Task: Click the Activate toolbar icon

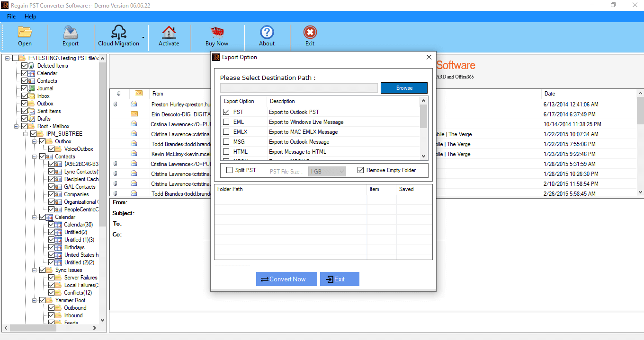Action: 169,32
